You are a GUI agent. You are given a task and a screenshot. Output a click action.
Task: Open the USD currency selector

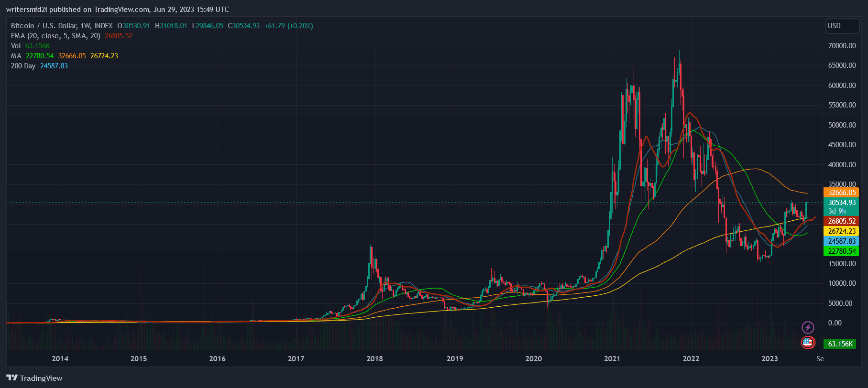[842, 26]
